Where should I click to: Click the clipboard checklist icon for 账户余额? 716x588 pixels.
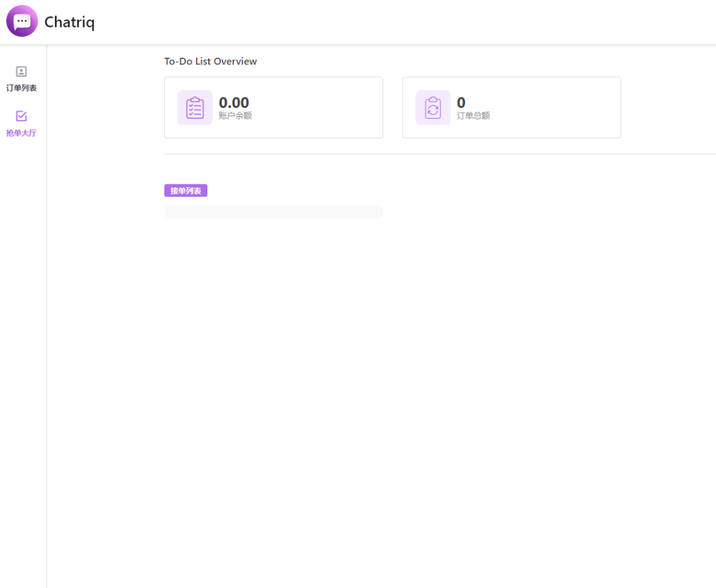195,107
